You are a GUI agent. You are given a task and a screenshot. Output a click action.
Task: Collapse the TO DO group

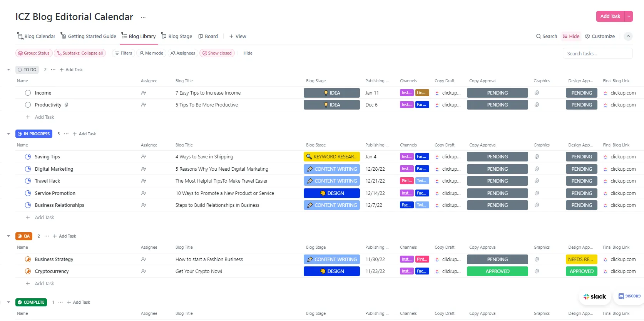(8, 70)
